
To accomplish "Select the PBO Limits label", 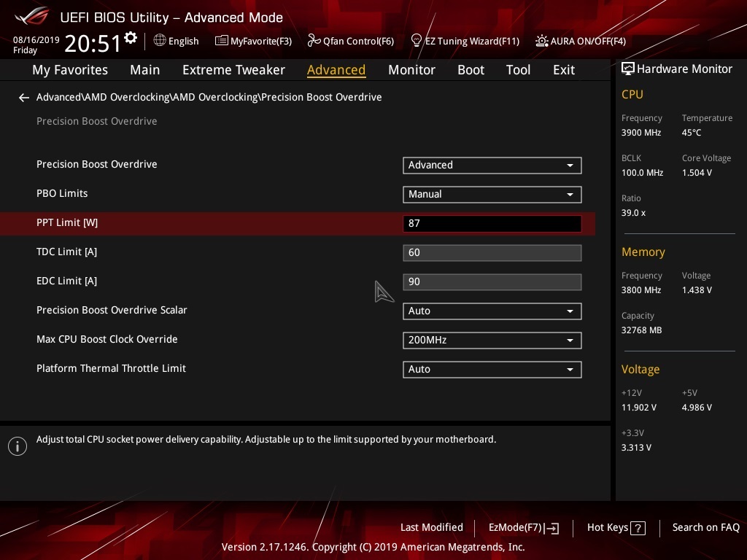I will click(x=62, y=193).
